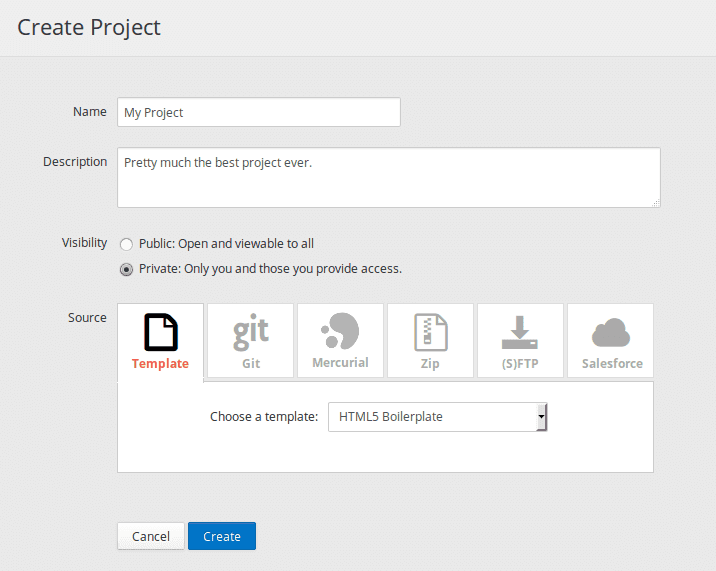Focus the Description text area
The height and width of the screenshot is (571, 716).
tap(389, 177)
